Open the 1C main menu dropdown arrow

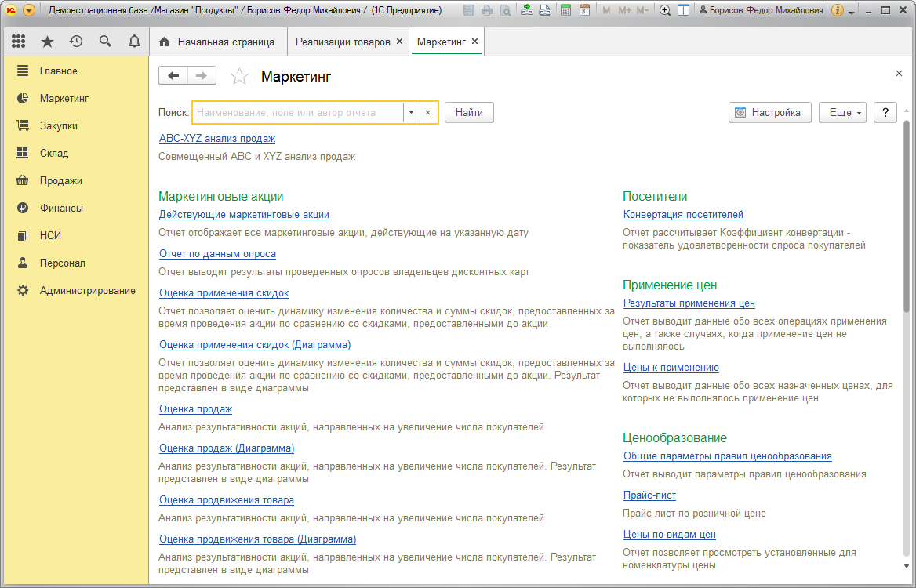(28, 10)
